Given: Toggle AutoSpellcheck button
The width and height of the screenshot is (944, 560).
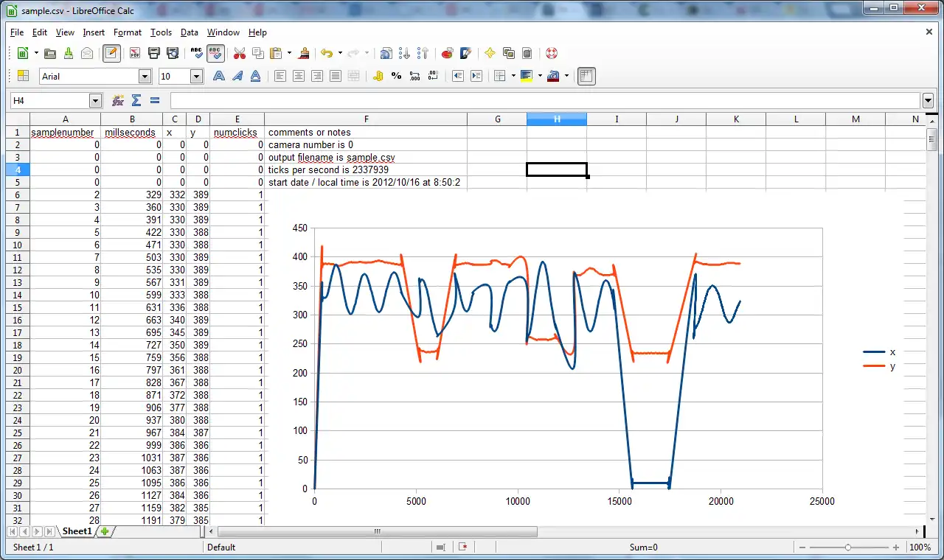Looking at the screenshot, I should tap(215, 53).
